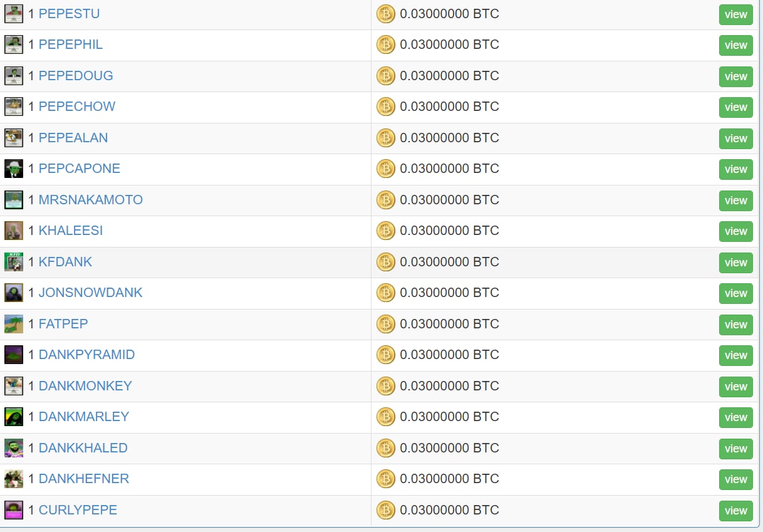Open the JONSNOWDANK asset link
The height and width of the screenshot is (532, 763).
(x=91, y=293)
